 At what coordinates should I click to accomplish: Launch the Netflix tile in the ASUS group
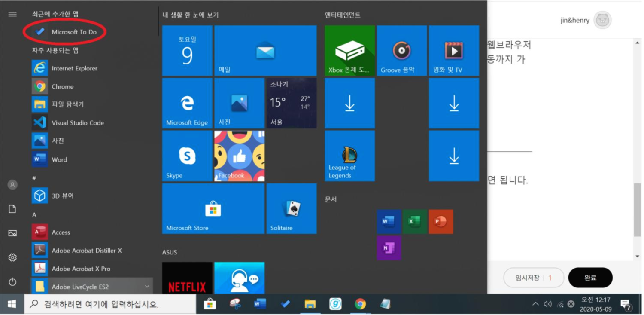[x=187, y=278]
